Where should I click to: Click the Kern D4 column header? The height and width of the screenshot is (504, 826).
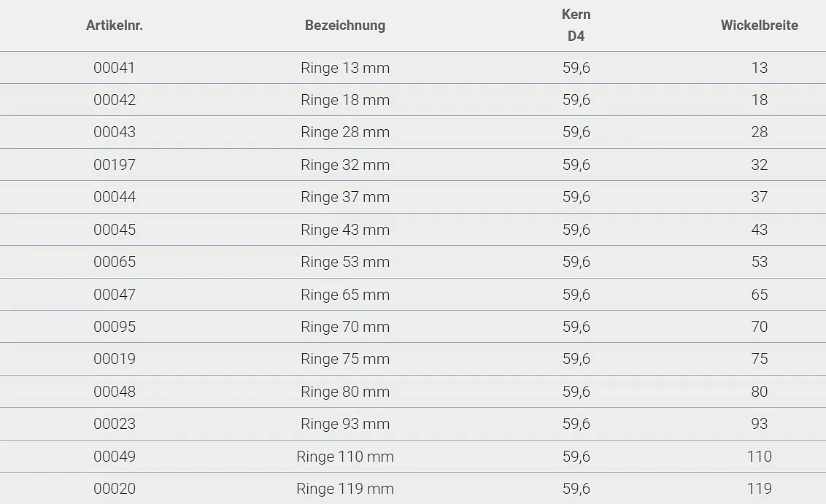(576, 25)
